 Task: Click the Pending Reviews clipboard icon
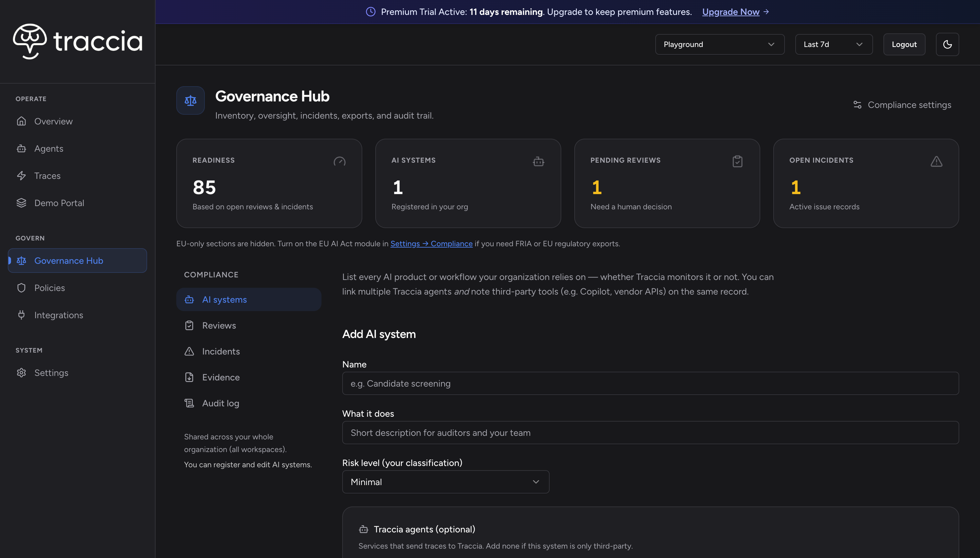tap(737, 161)
